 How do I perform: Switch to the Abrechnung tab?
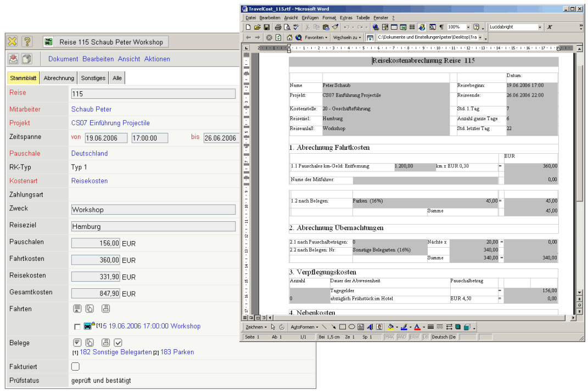(59, 78)
